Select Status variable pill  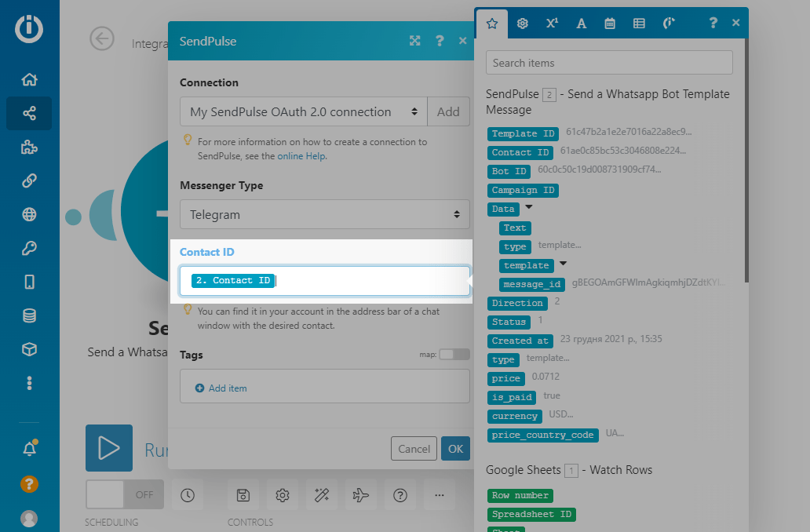click(509, 322)
